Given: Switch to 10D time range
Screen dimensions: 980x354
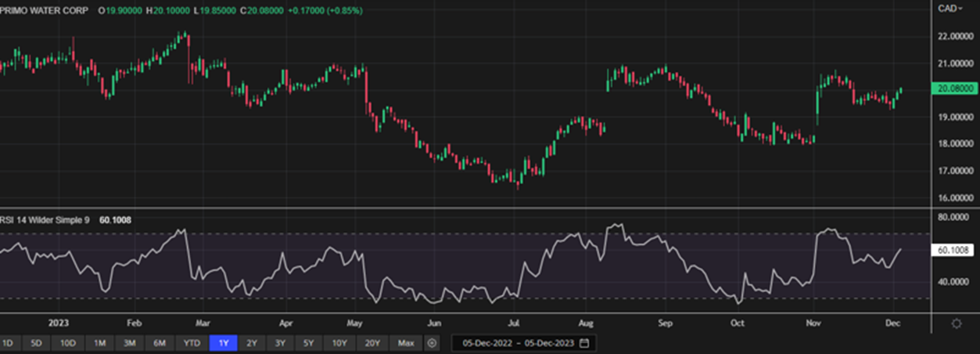Looking at the screenshot, I should click(x=68, y=343).
